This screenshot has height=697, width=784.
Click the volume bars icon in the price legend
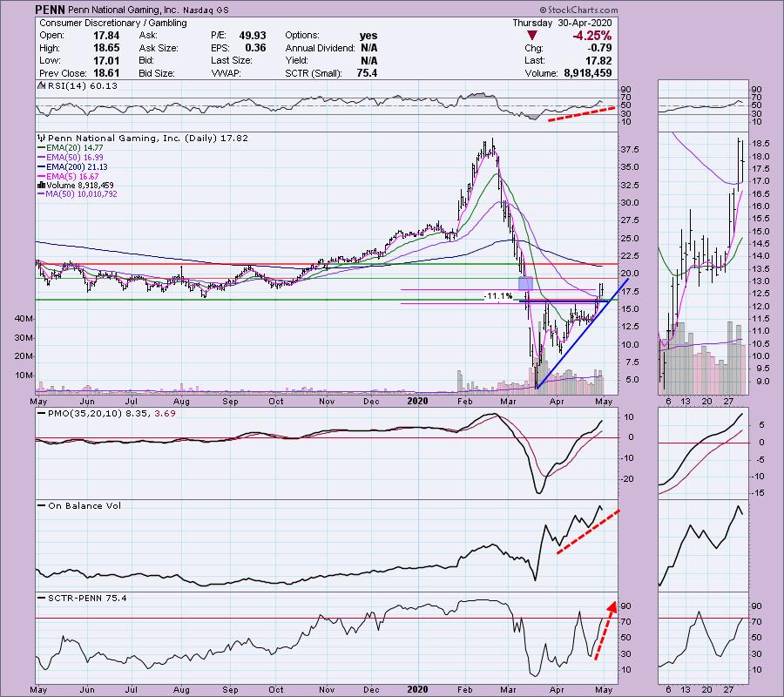tap(42, 186)
